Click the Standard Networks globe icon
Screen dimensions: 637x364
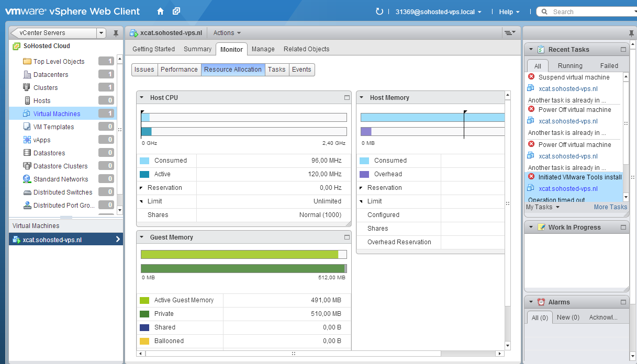[27, 179]
